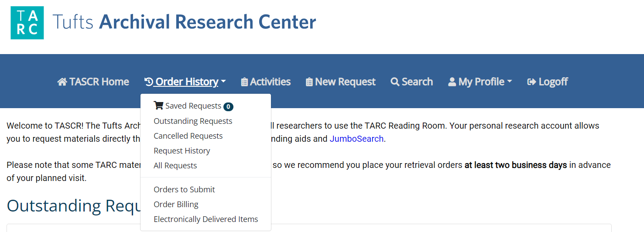Click the home icon beside TASCR Home

[x=62, y=82]
